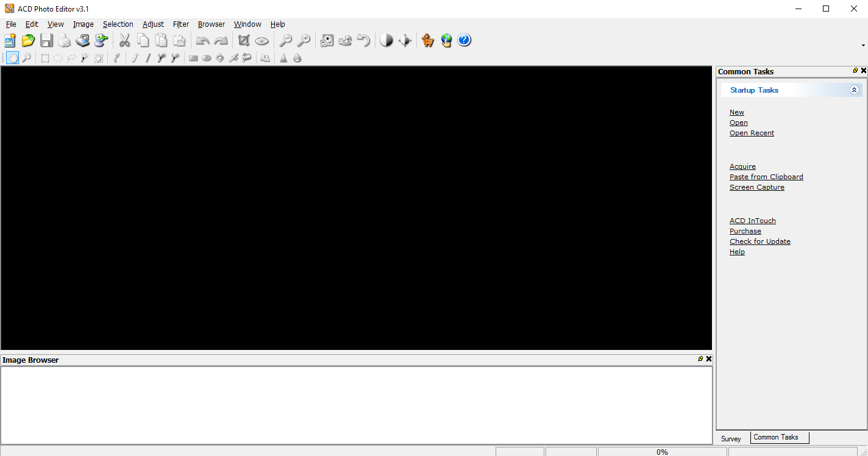Open the Image menu

click(84, 24)
